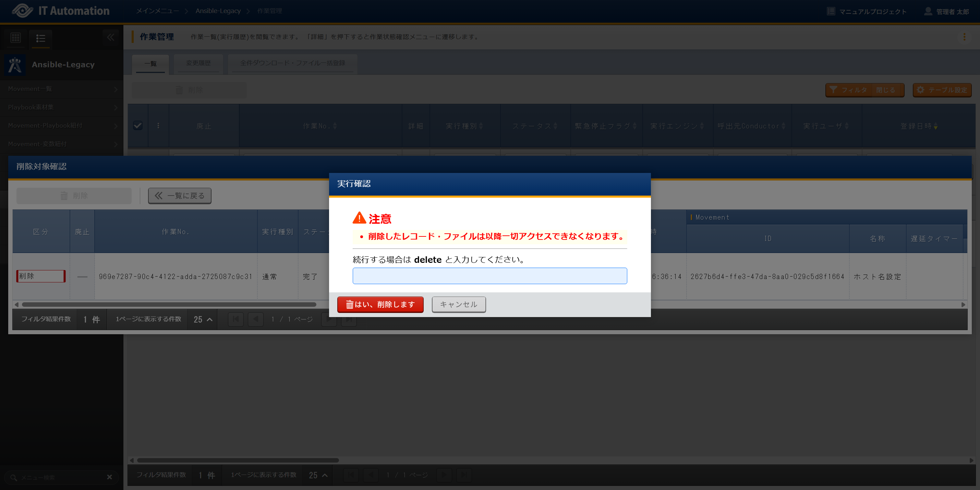Collapse sidebar with double chevron icon
Screen dimensions: 980x490
click(111, 37)
